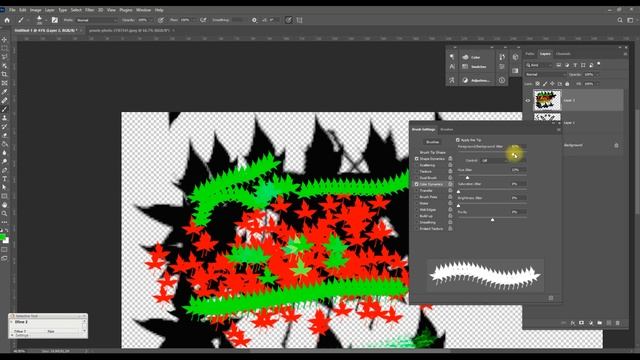Open smoothing options gear icon
640x360 pixels.
click(254, 20)
